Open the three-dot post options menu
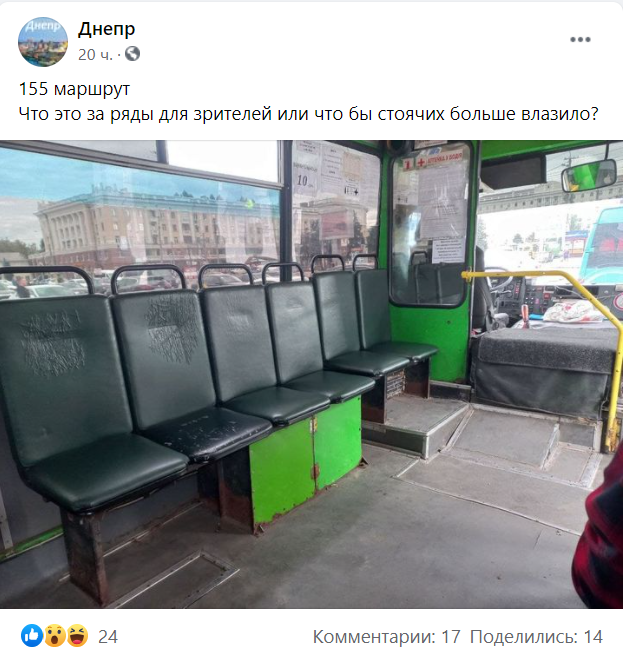 580,40
